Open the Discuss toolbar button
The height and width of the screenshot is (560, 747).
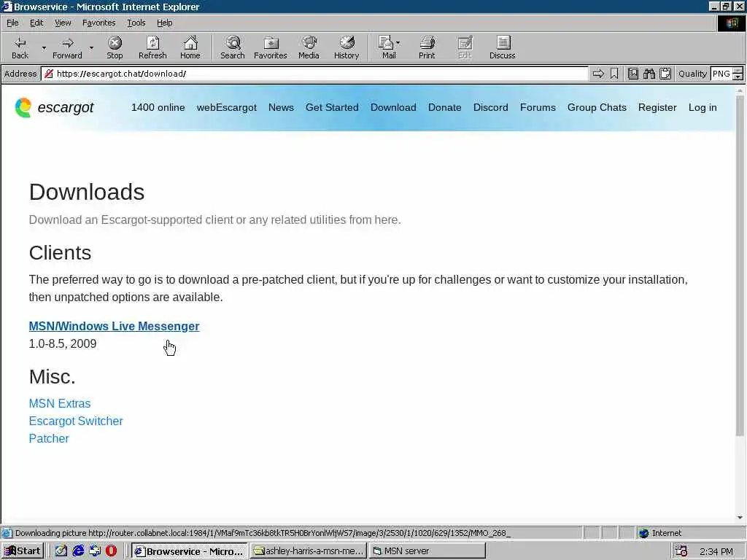tap(503, 47)
